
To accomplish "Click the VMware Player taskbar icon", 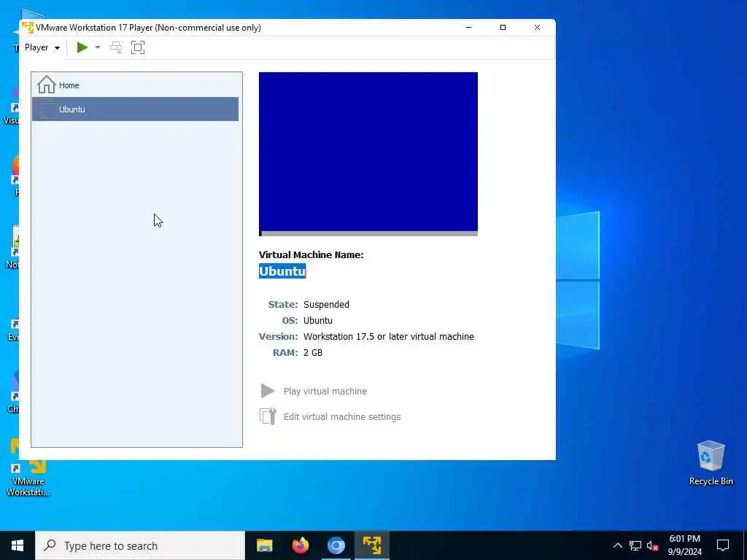I will point(371,545).
